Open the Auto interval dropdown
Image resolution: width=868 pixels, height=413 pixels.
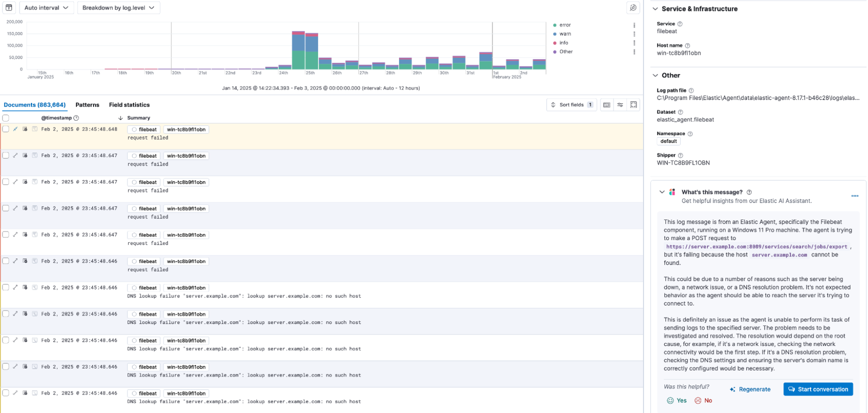click(x=46, y=7)
